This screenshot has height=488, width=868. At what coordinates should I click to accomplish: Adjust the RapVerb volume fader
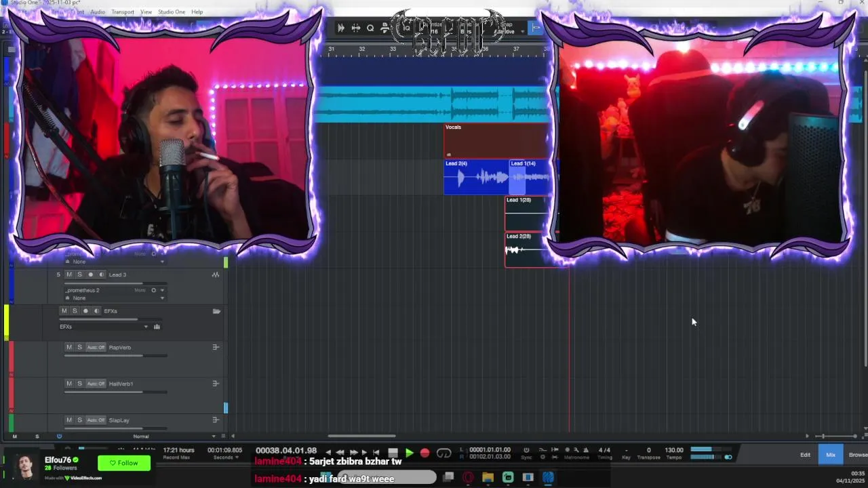point(115,356)
